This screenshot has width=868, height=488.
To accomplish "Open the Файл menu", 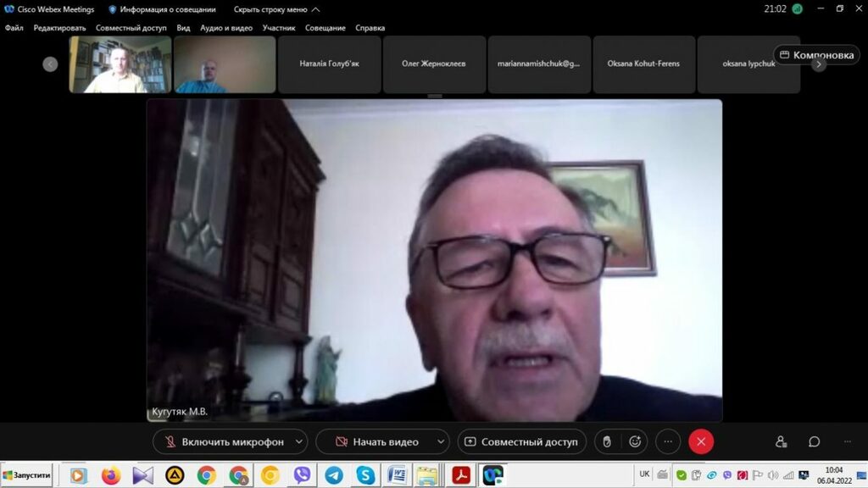I will [x=14, y=28].
